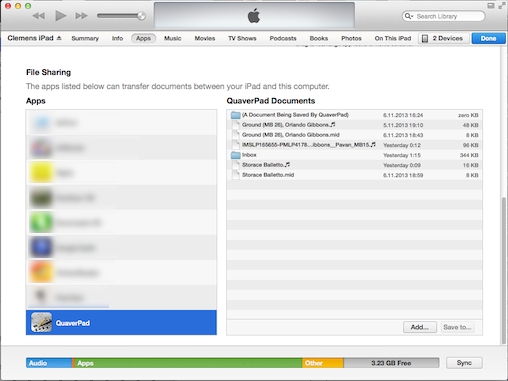Select QuaverPad app icon in list
The height and width of the screenshot is (381, 508).
tap(41, 322)
